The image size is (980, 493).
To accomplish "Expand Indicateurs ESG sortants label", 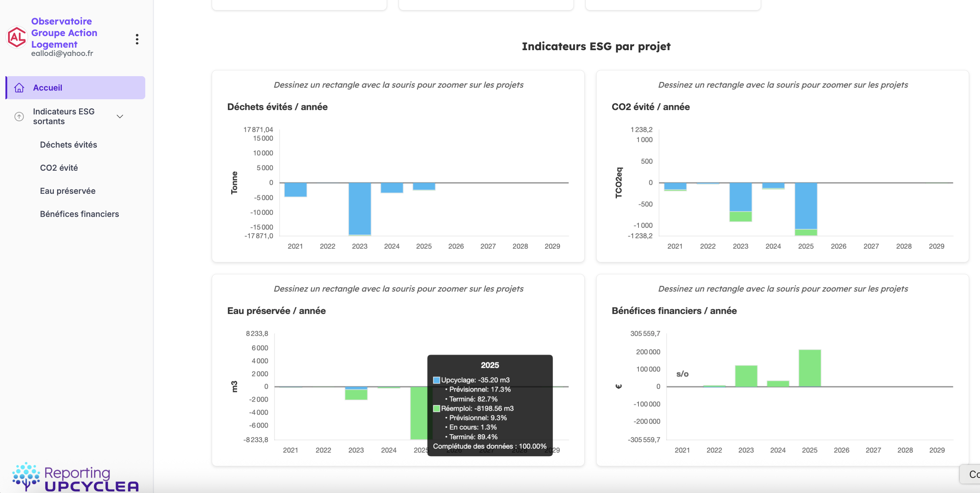I will click(64, 116).
